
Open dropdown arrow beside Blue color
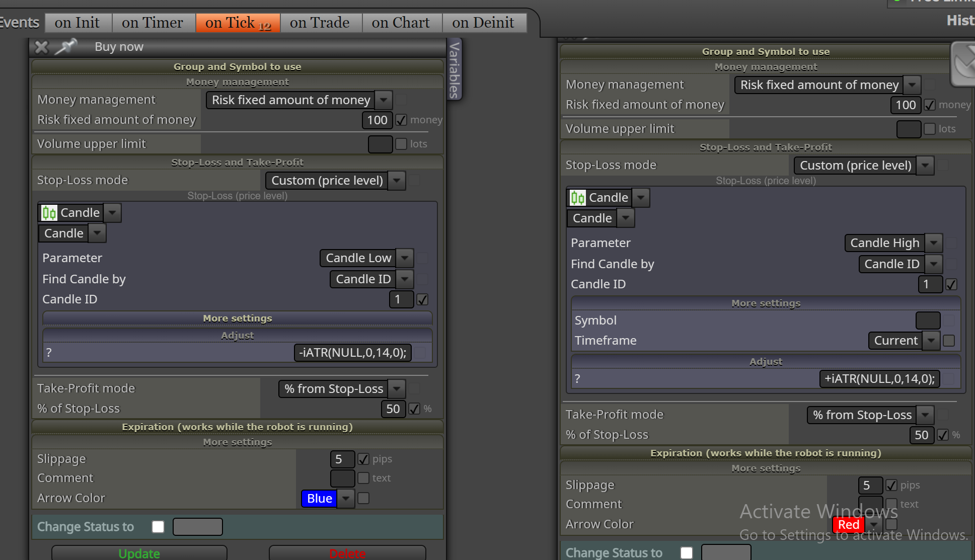coord(345,499)
